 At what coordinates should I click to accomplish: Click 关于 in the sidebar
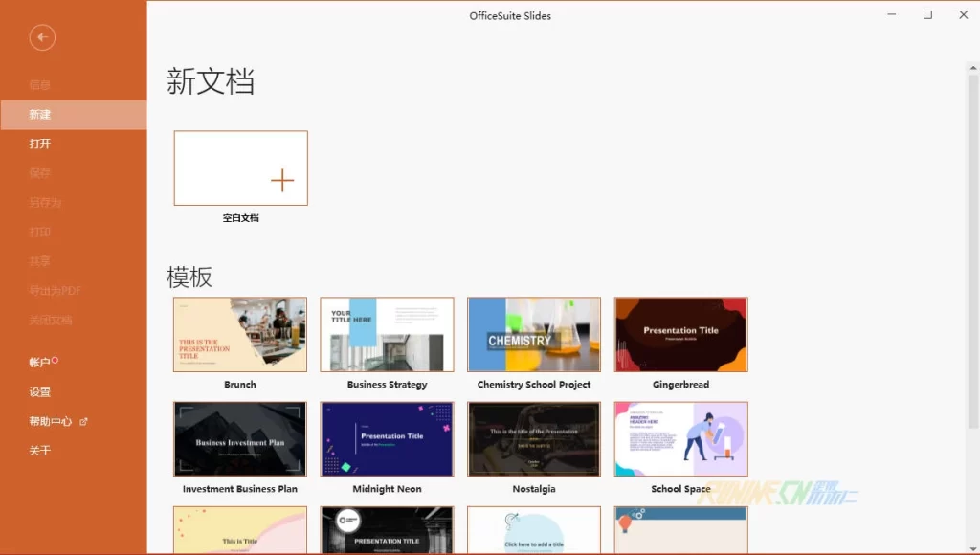coord(40,451)
